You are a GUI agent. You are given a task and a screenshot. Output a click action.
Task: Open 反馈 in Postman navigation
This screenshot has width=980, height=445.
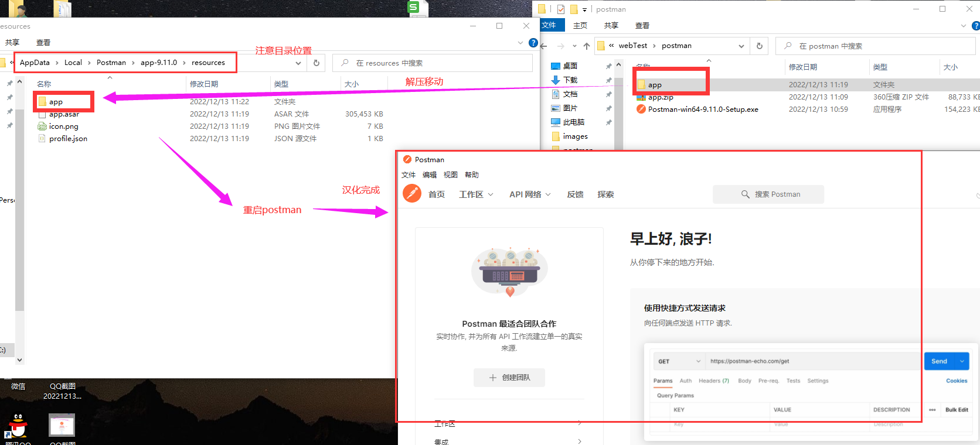point(575,194)
